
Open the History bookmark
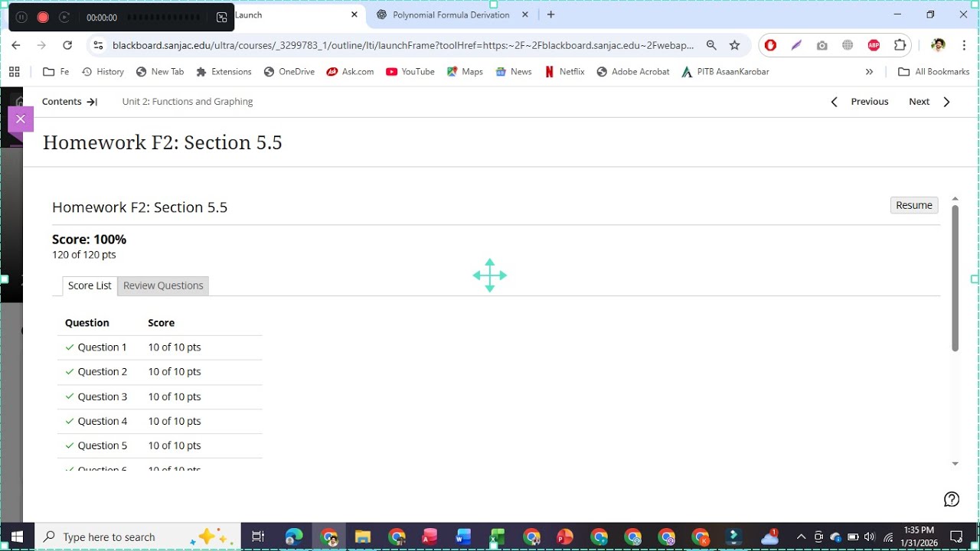coord(103,71)
